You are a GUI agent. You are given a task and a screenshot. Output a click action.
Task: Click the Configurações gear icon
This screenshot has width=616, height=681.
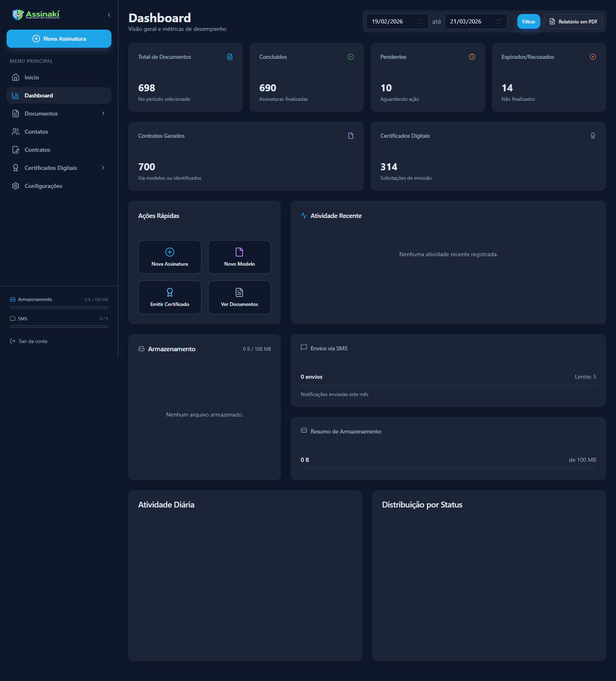click(16, 186)
